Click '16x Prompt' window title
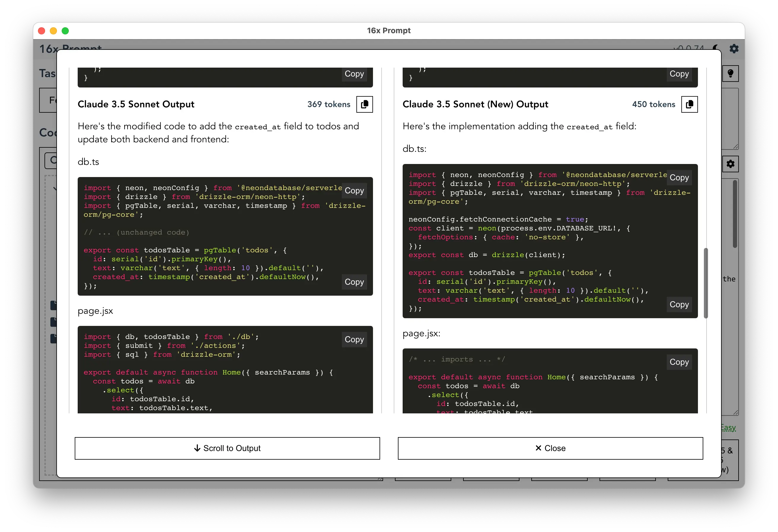The height and width of the screenshot is (532, 778). [x=389, y=31]
